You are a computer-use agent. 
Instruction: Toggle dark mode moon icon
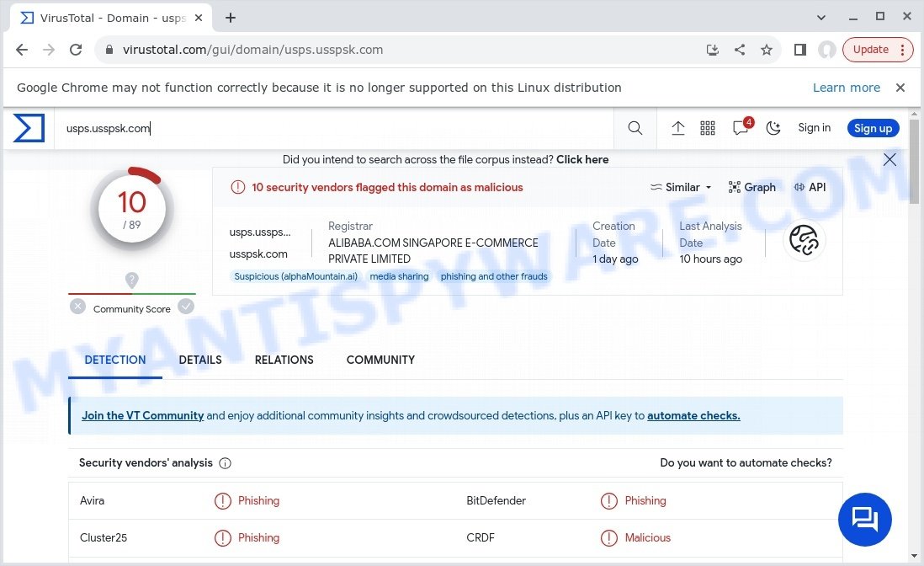coord(773,128)
